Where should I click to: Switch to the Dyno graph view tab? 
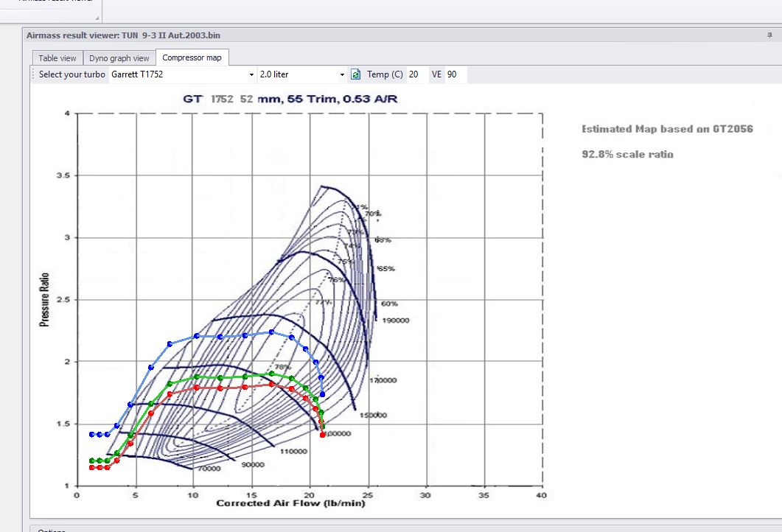pos(119,57)
